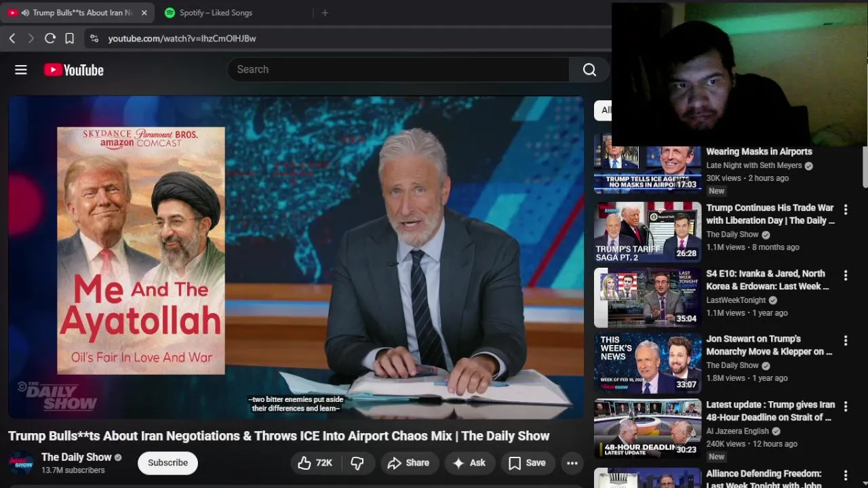Click the 1.1M views • 8 months ago text
The height and width of the screenshot is (488, 868).
click(x=753, y=247)
